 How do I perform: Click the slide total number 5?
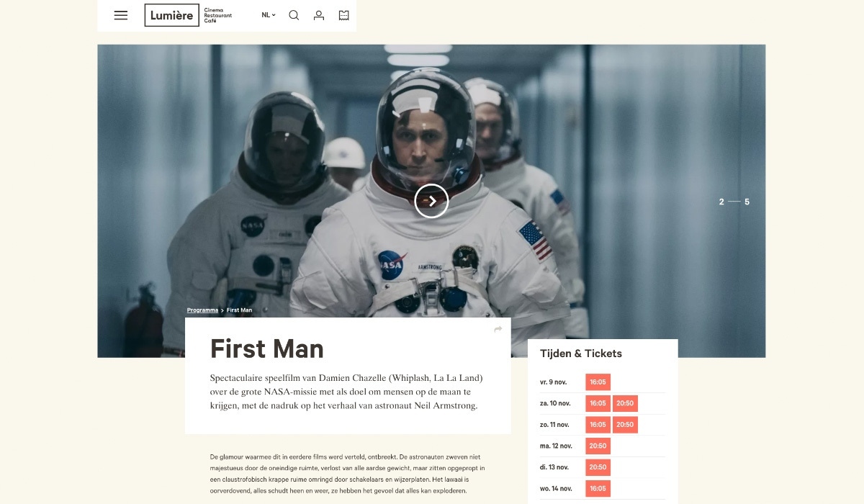(x=747, y=202)
